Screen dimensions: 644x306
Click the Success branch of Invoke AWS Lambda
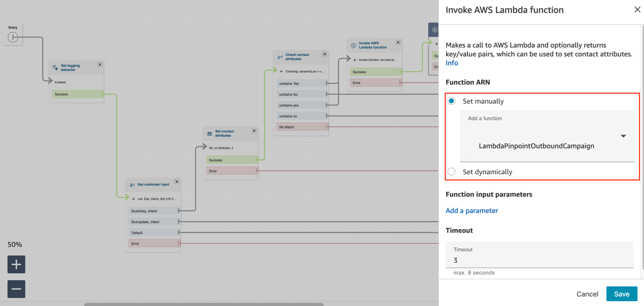[375, 72]
